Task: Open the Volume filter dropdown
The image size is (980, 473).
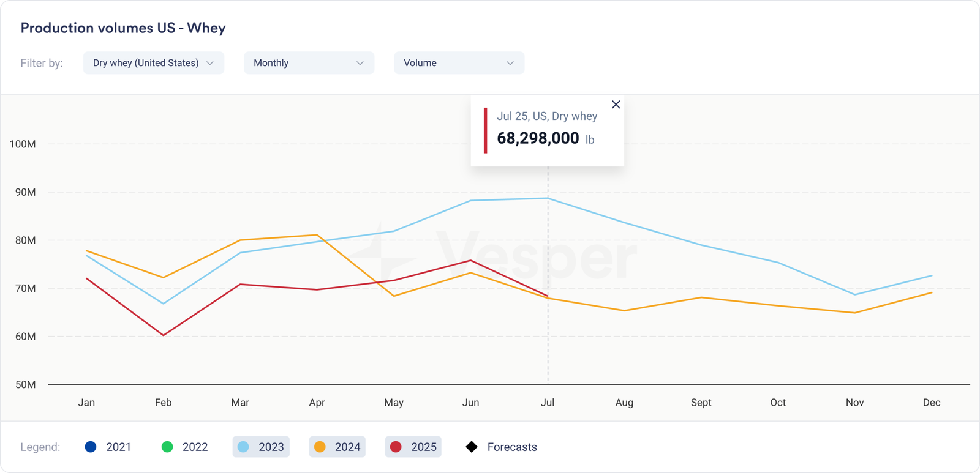Action: [459, 63]
